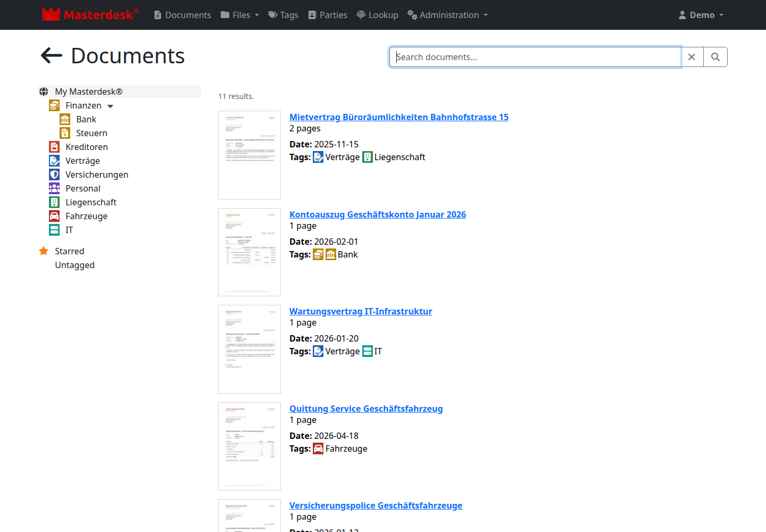This screenshot has height=532, width=766.
Task: Click the magnifier search button
Action: pyautogui.click(x=715, y=57)
